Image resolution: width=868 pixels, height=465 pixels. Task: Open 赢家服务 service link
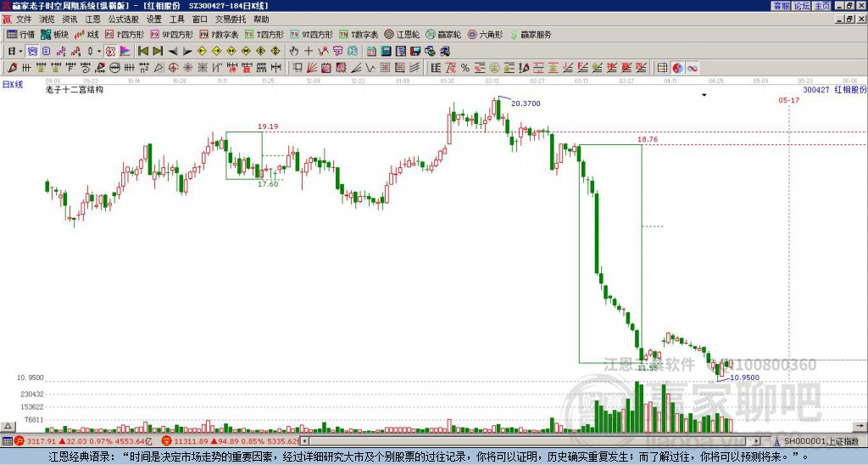click(x=531, y=34)
